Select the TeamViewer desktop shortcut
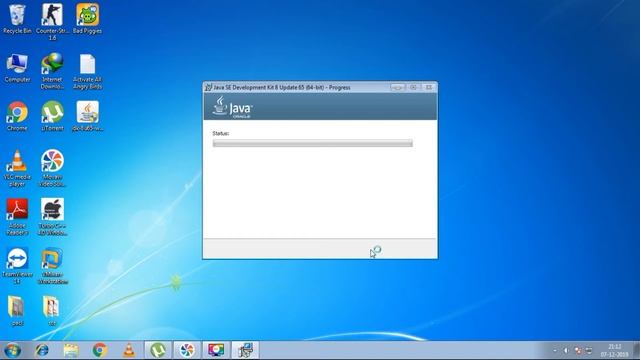This screenshot has width=640, height=360. pos(17,266)
